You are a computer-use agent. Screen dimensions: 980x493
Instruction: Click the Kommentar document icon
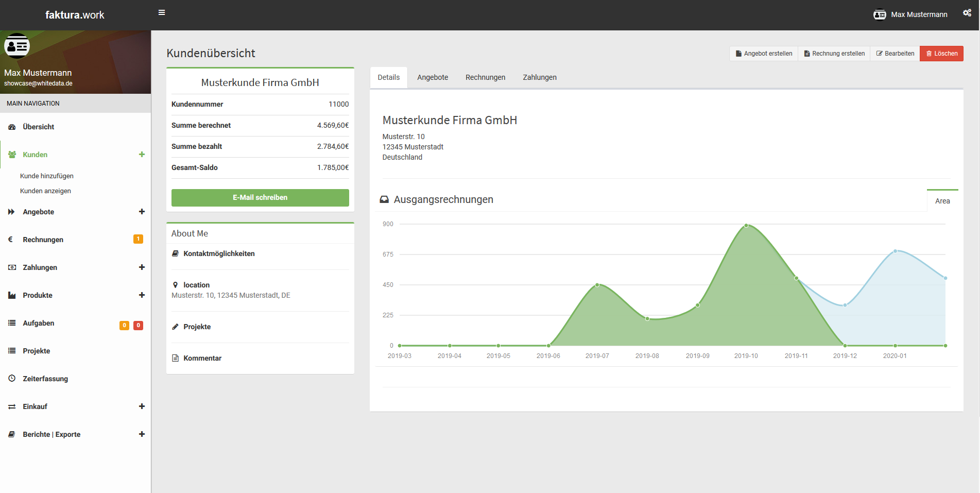pos(175,358)
